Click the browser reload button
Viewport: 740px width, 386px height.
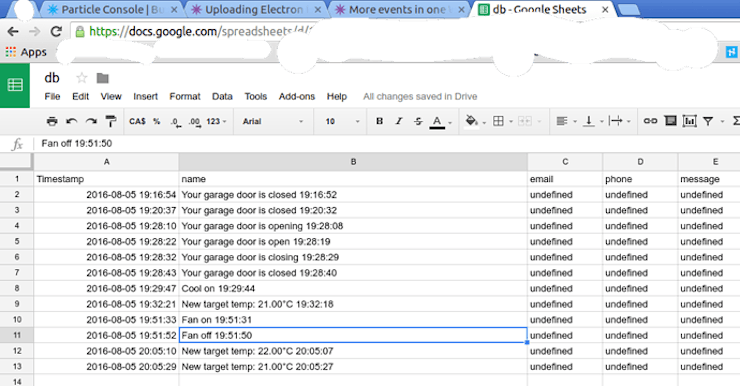pyautogui.click(x=56, y=32)
